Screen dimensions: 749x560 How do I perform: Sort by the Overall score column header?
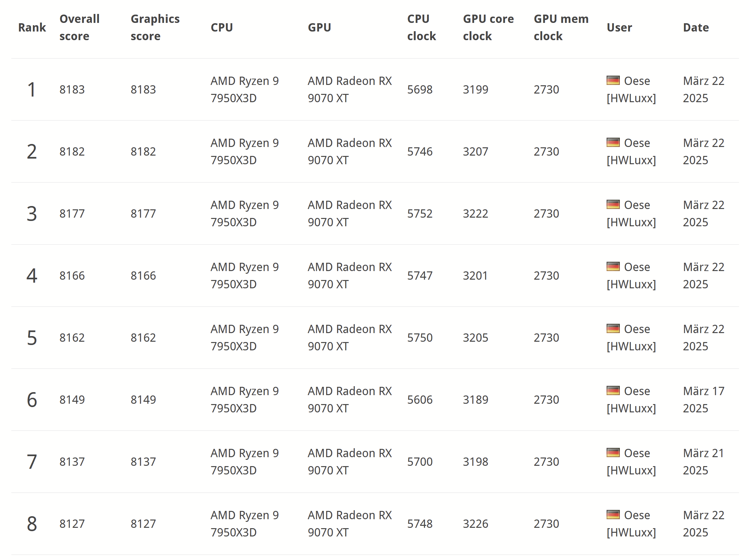80,28
